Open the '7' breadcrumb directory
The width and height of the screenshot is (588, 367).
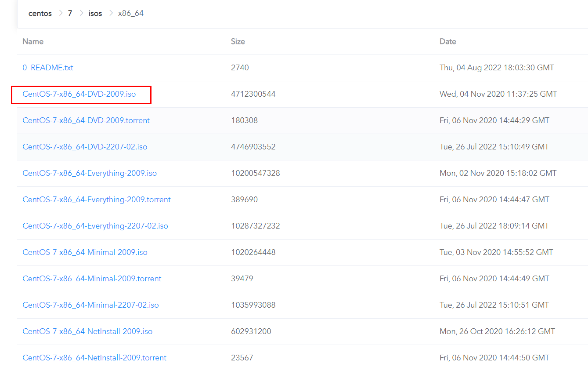tap(70, 13)
